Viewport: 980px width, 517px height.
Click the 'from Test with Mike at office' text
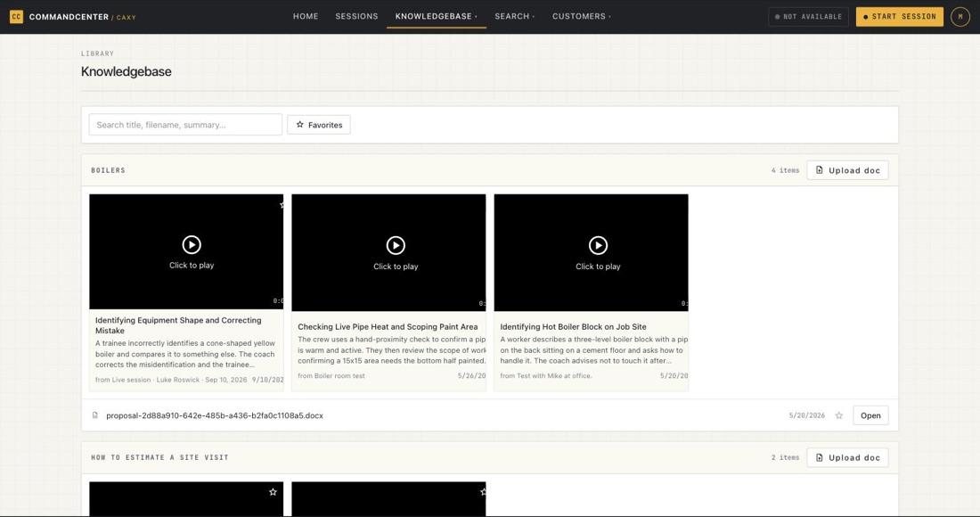[545, 375]
